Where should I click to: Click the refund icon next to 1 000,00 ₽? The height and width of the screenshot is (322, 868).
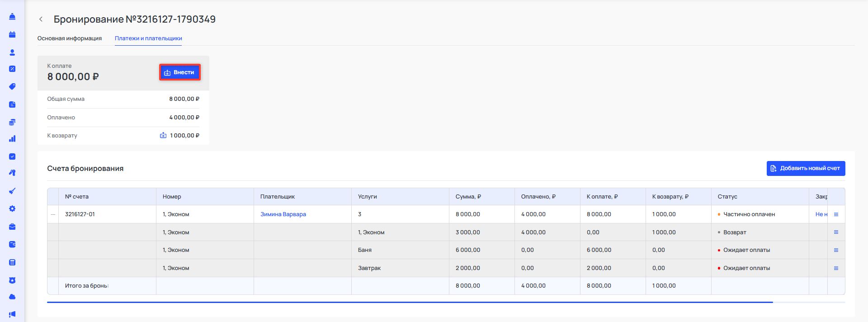coord(163,135)
